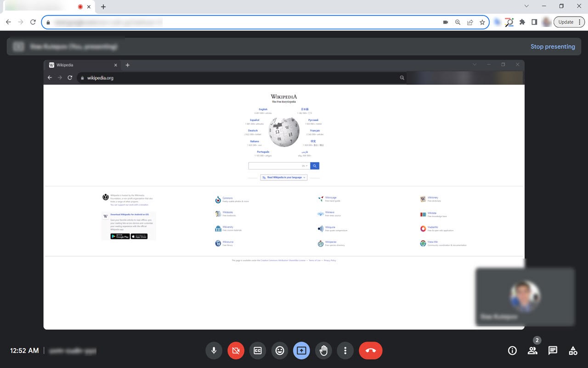Viewport: 588px width, 368px height.
Task: Open the Wikiversity project link
Action: (x=228, y=227)
